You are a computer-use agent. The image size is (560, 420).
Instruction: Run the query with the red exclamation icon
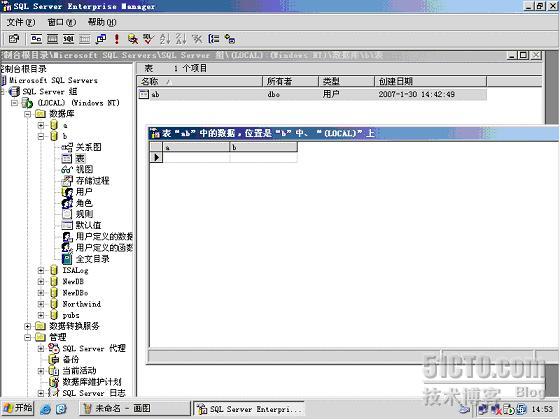tap(116, 39)
